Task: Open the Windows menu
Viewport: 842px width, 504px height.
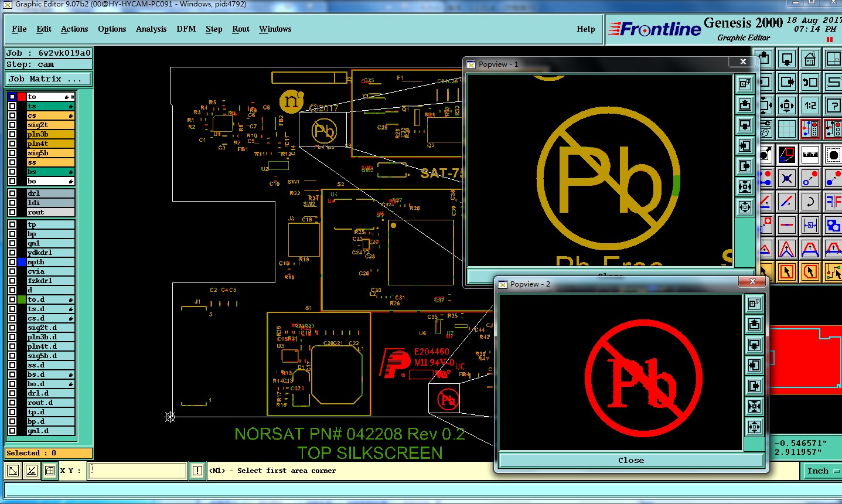Action: click(x=275, y=29)
